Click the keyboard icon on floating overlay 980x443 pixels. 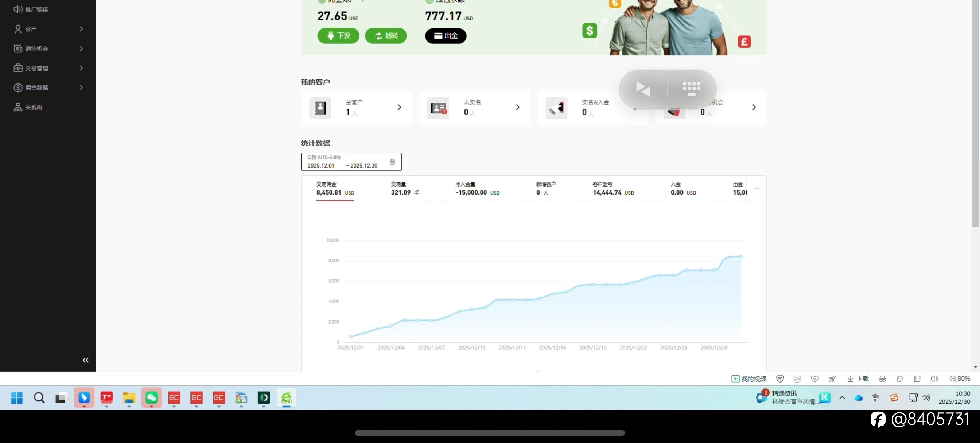[x=691, y=88]
